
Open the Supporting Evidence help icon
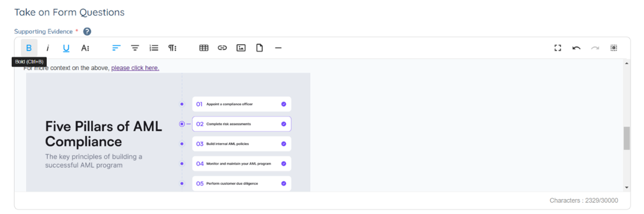coord(87,31)
